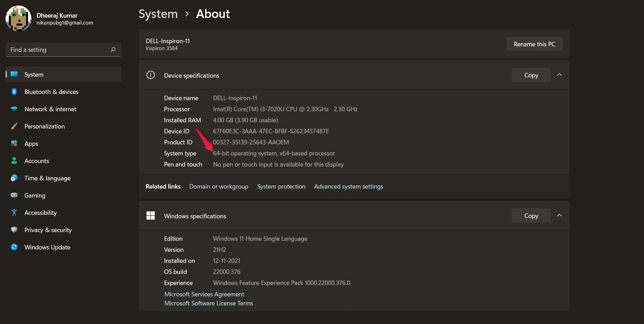
Task: Select the Device ID value 67F60E3C-3AAA-47EC-BFBF-526234574B7E
Action: (x=271, y=131)
